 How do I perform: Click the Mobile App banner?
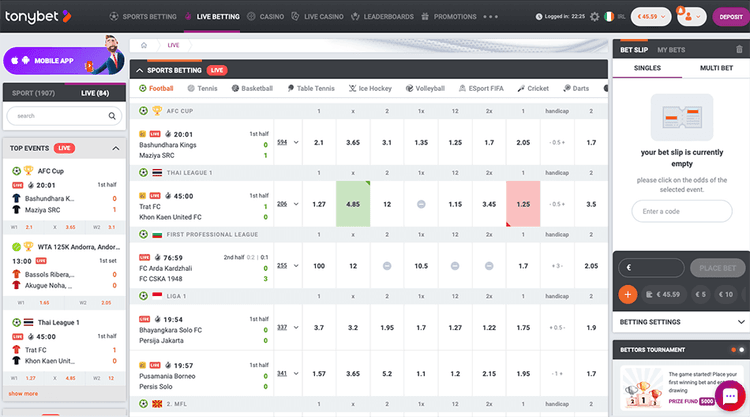64,61
